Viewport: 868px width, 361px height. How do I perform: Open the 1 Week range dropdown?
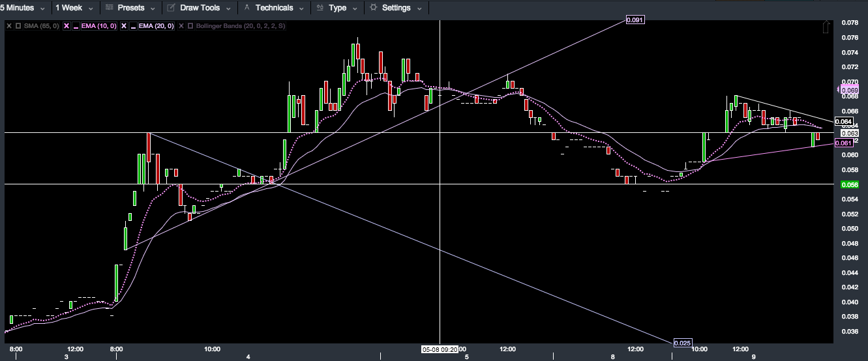74,8
